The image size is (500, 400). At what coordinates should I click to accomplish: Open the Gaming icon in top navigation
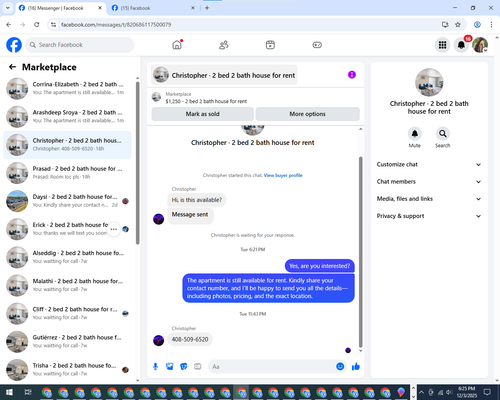click(x=317, y=45)
